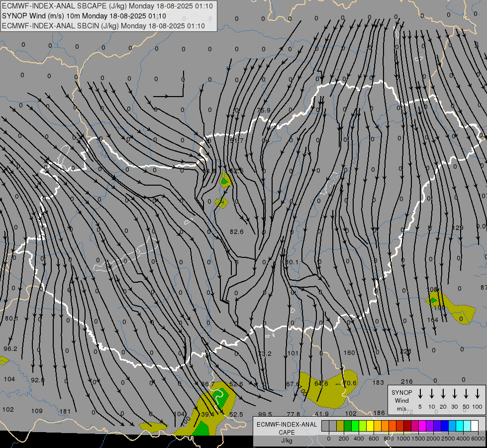Click the wind legend arrow labeled 30
This screenshot has height=448, width=487.
pos(454,394)
